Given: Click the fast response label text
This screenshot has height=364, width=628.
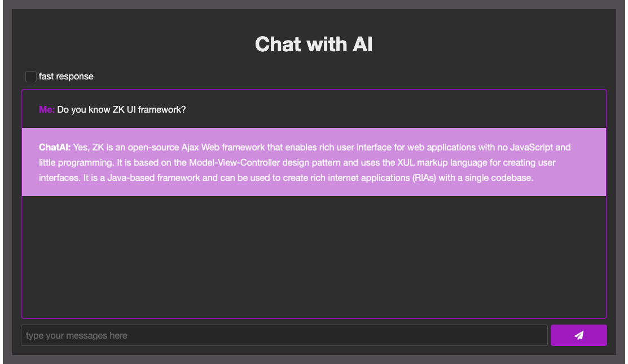Looking at the screenshot, I should pos(65,76).
